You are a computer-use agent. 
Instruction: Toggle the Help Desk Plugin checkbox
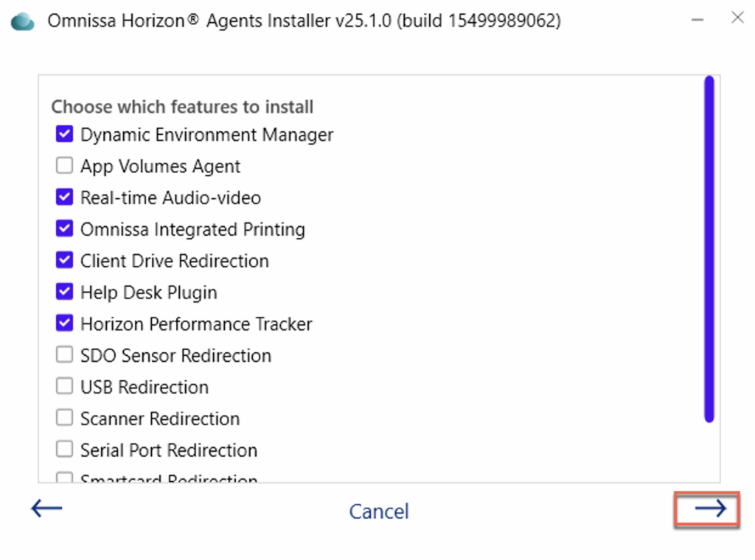point(65,293)
